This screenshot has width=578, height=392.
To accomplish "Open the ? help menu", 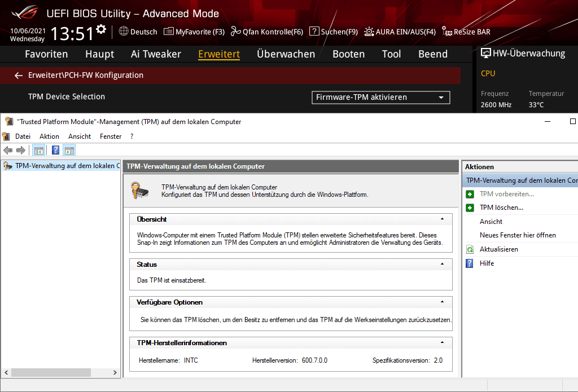I will 132,136.
